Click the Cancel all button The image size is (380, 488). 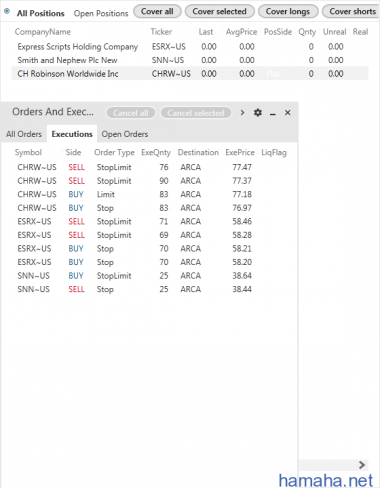(131, 113)
